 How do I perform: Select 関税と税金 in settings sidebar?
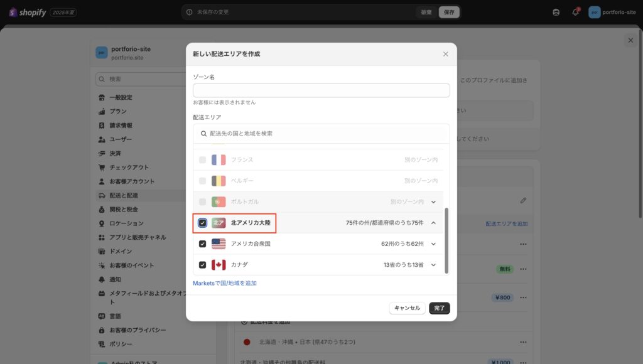click(123, 209)
